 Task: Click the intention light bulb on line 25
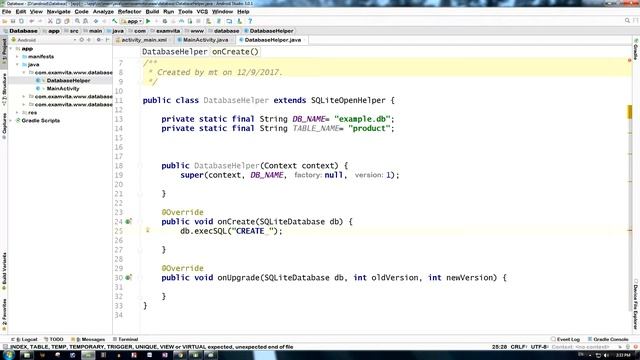[148, 231]
